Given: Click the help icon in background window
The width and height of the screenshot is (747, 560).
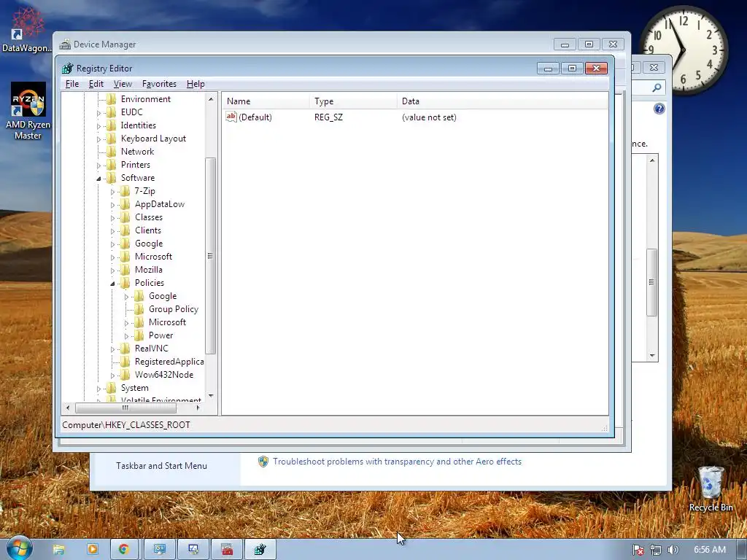Looking at the screenshot, I should [x=659, y=109].
